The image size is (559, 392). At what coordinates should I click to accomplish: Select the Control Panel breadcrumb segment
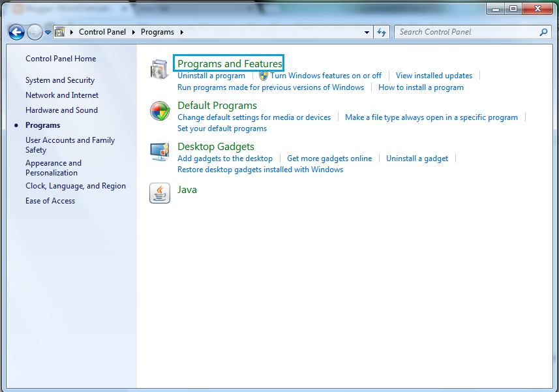click(x=102, y=32)
